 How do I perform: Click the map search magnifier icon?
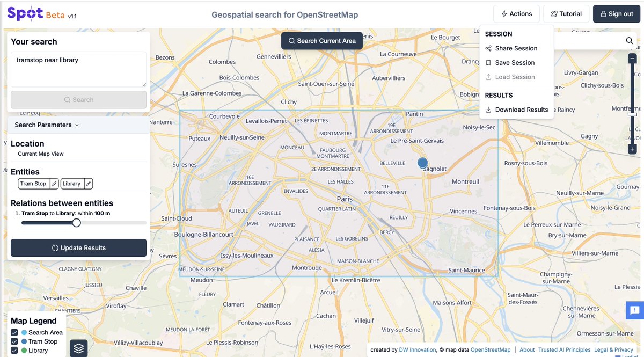(x=630, y=41)
